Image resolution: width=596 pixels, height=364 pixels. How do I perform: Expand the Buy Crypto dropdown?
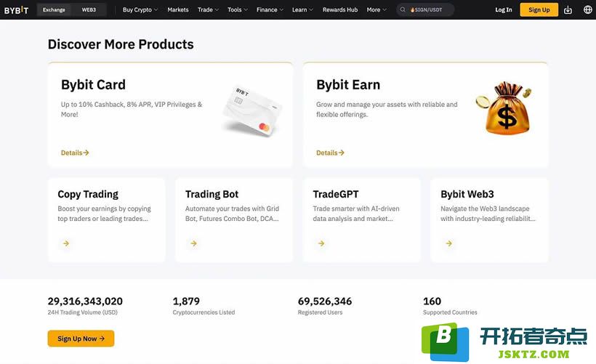click(x=140, y=10)
